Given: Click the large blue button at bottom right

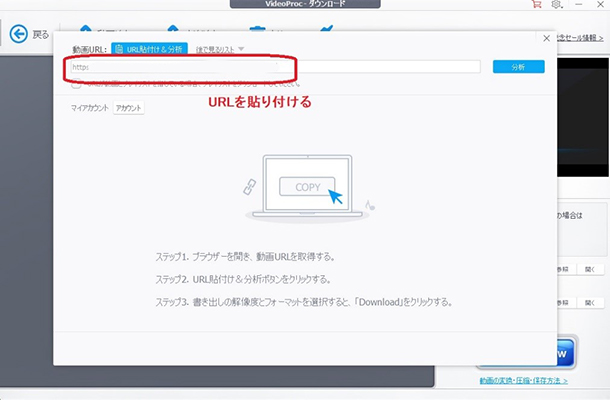Looking at the screenshot, I should pyautogui.click(x=566, y=353).
